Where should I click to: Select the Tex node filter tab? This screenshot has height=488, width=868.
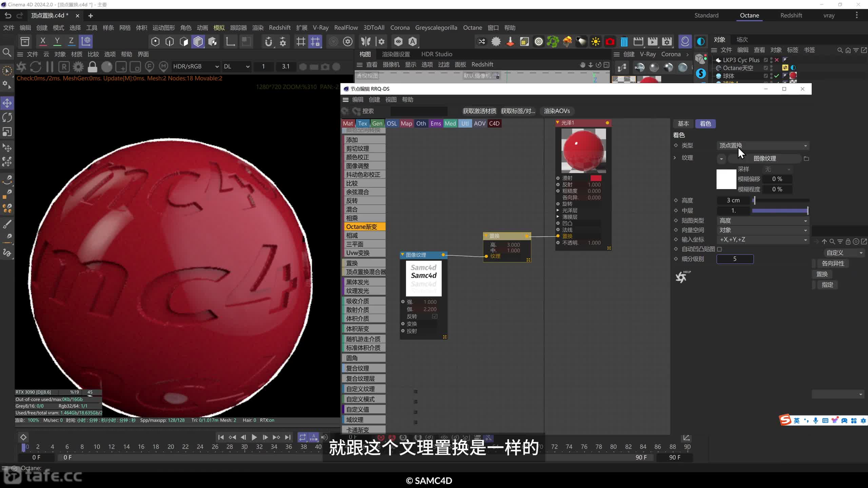(362, 123)
